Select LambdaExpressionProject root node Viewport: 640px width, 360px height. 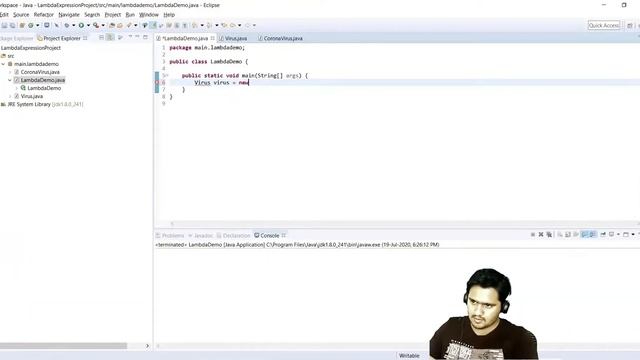pos(31,48)
